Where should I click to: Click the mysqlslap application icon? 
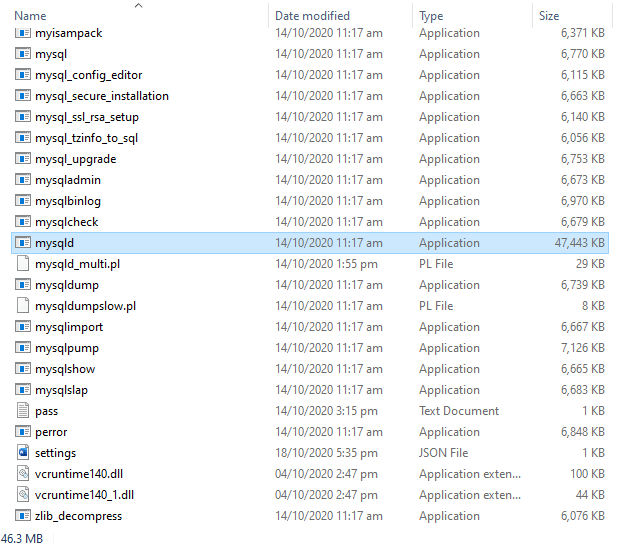coord(23,389)
